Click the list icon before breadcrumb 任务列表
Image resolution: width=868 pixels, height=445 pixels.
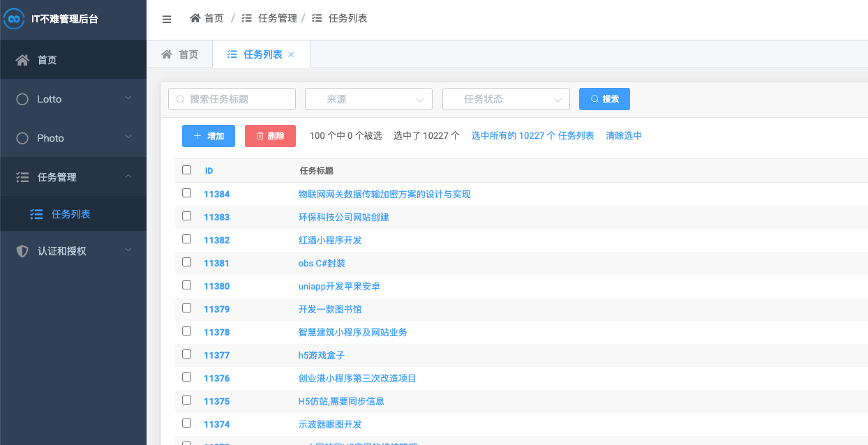(317, 18)
